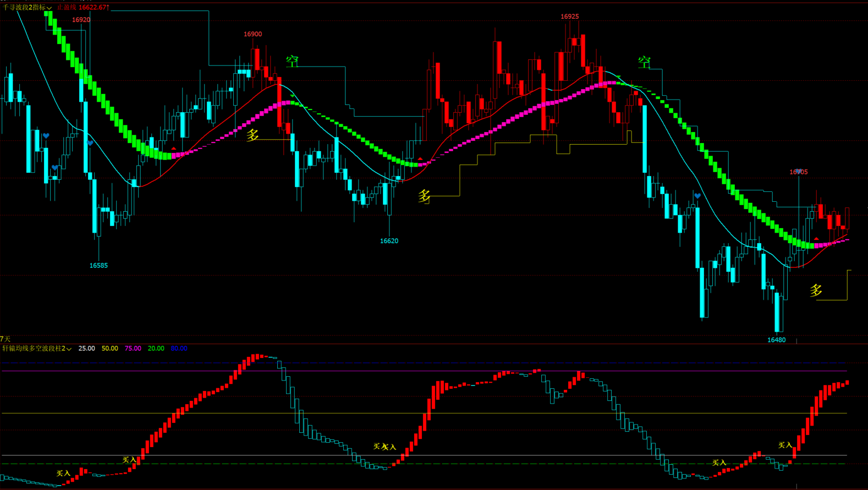
Task: Click the 16480 low price label
Action: [776, 340]
